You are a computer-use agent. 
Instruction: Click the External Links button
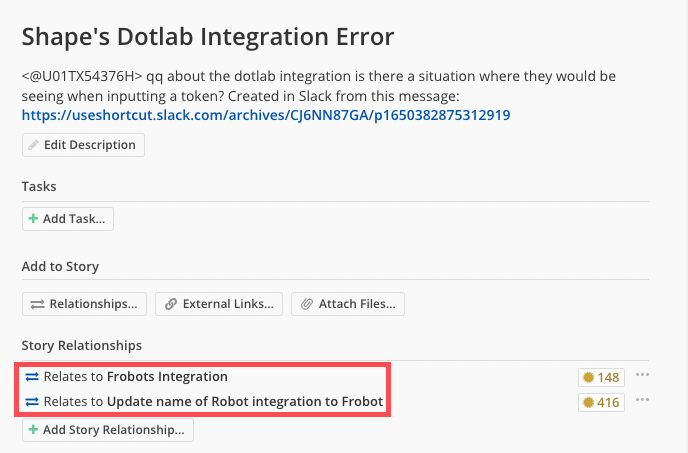pyautogui.click(x=219, y=303)
